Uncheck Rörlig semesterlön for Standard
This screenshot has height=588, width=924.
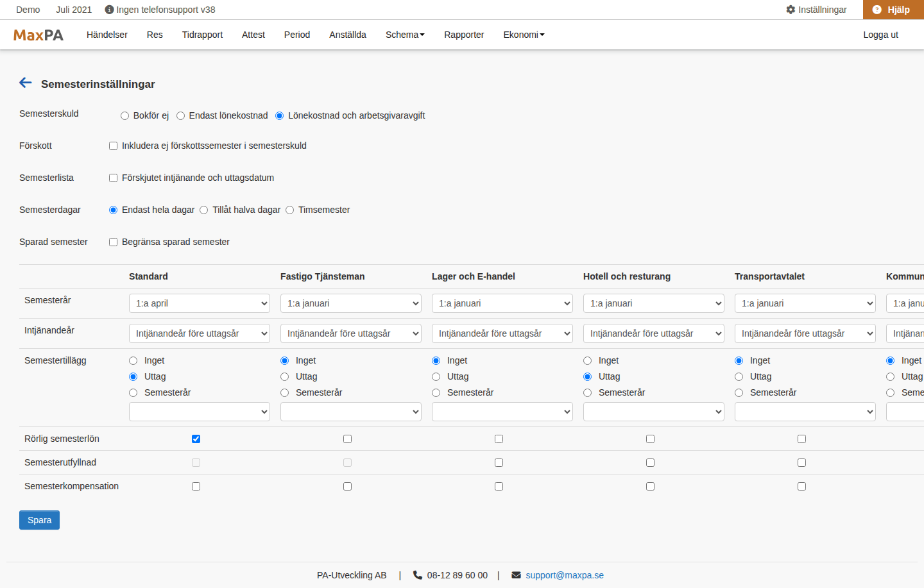click(x=196, y=439)
